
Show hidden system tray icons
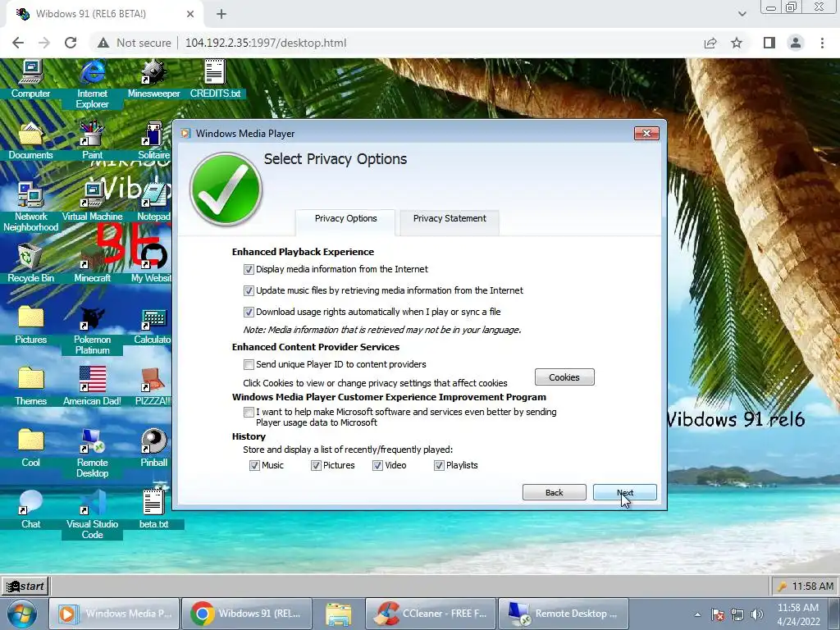pos(697,614)
